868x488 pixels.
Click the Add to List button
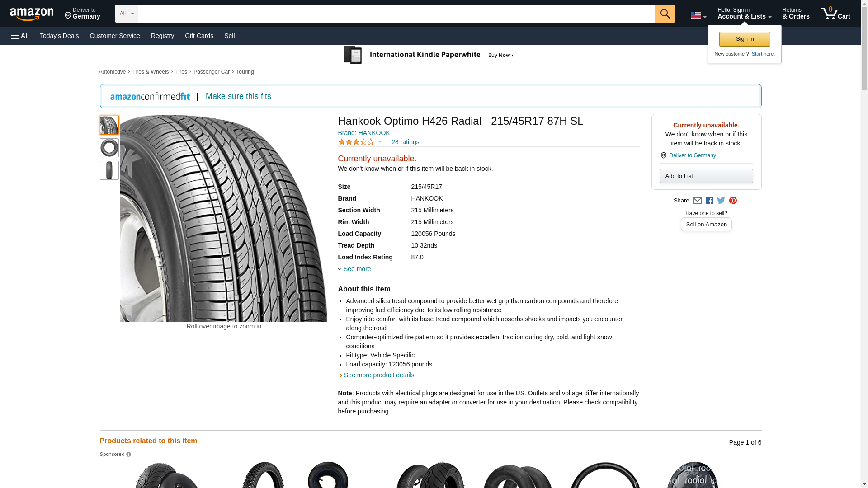706,176
